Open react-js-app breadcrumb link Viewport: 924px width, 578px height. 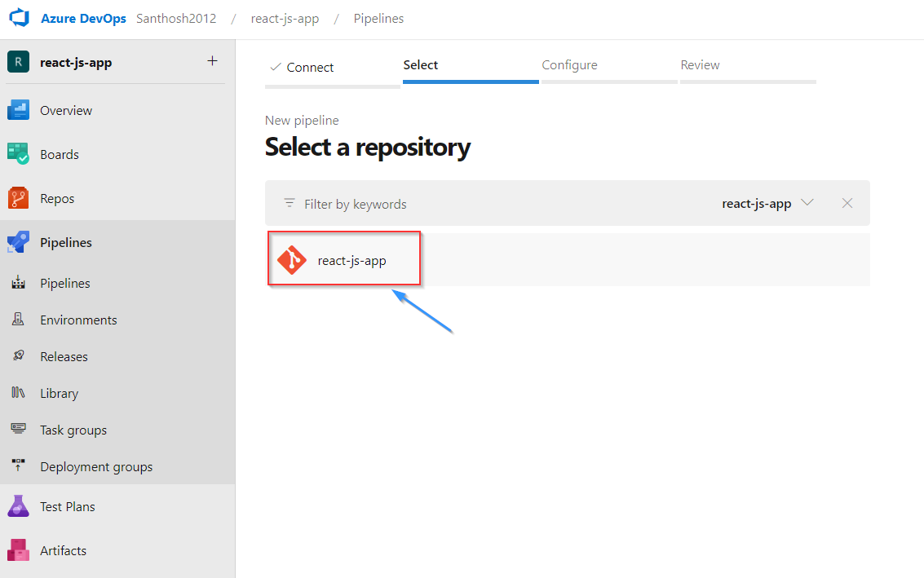[x=285, y=18]
